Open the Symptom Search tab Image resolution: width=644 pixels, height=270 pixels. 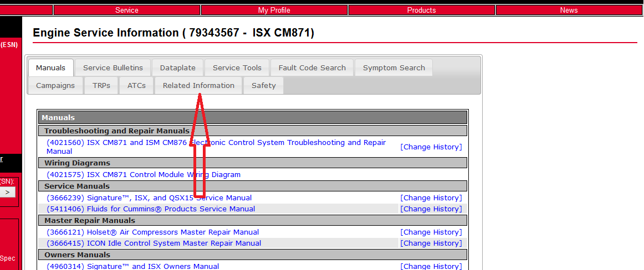394,67
